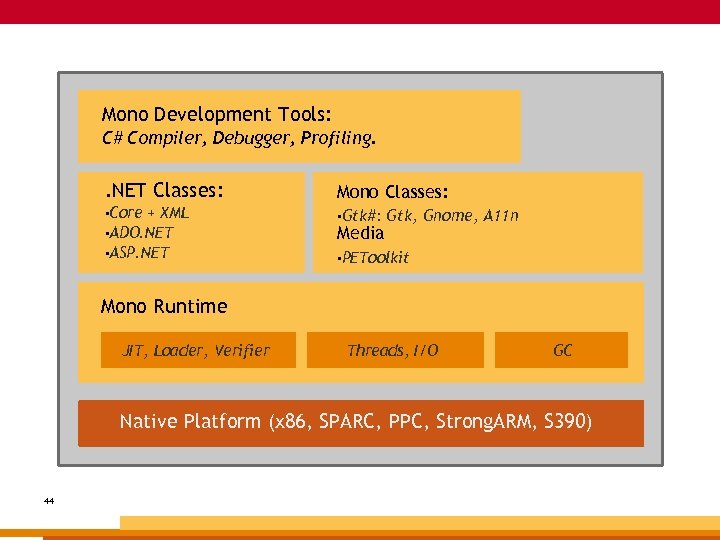Select 'Gtk#: Gtk, Gnome, A11n' bullet
Image resolution: width=720 pixels, height=540 pixels.
[428, 215]
